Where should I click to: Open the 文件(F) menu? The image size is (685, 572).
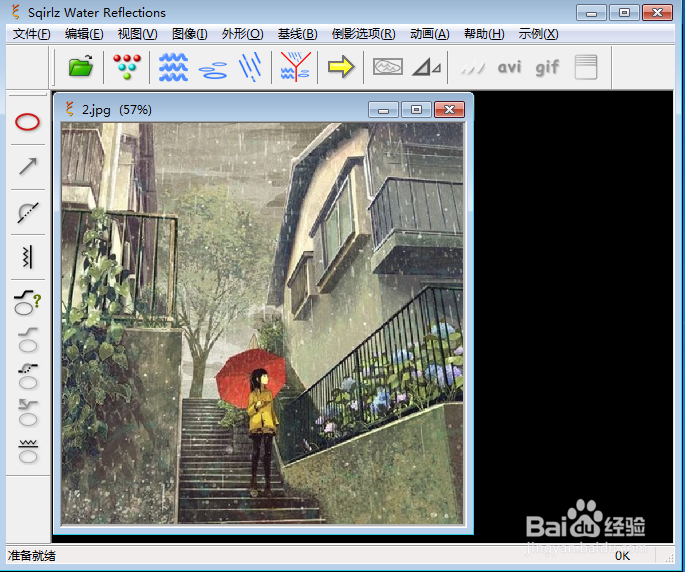tap(31, 34)
